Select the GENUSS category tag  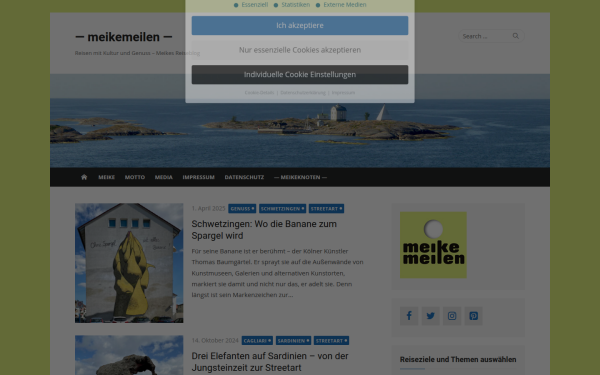click(x=242, y=209)
